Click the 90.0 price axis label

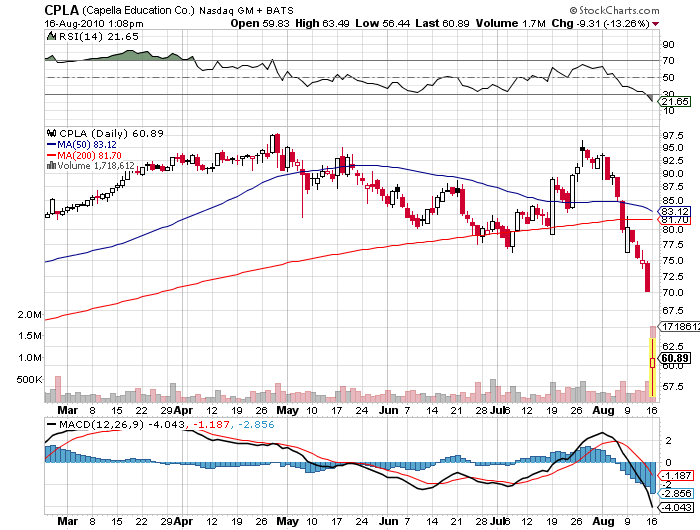click(x=673, y=173)
